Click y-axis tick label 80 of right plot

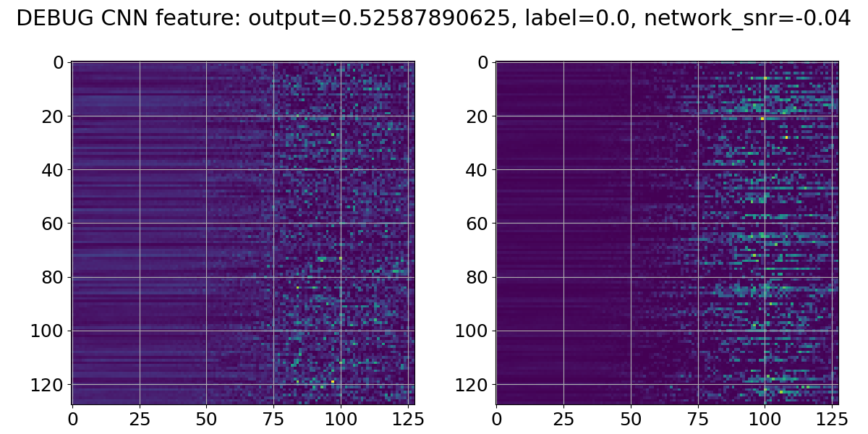[x=478, y=277]
